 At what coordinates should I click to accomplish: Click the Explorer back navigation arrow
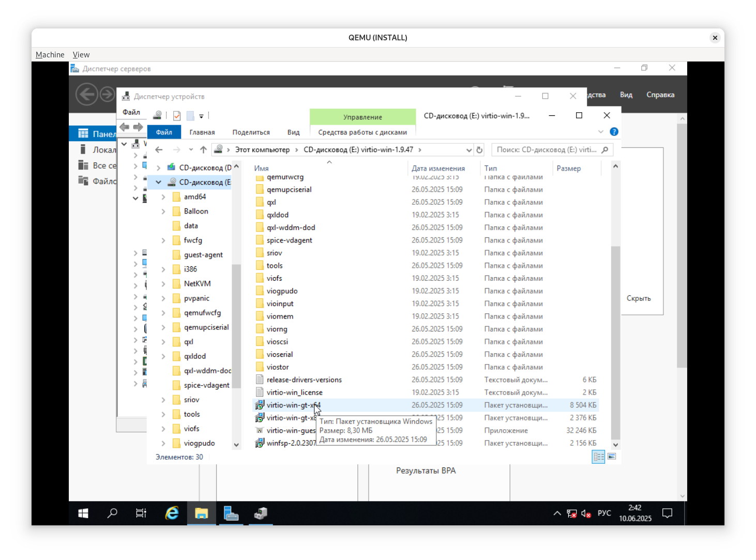point(159,150)
